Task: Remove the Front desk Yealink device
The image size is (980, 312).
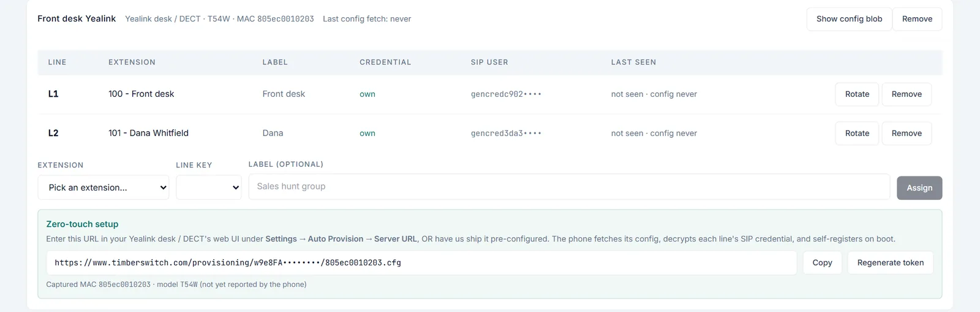Action: click(917, 19)
